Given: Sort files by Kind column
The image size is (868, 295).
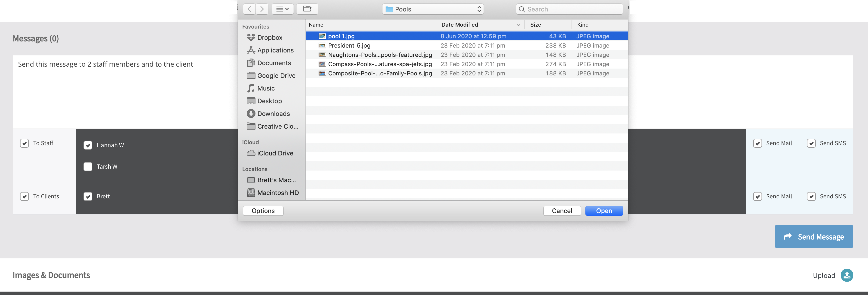Looking at the screenshot, I should click(600, 25).
